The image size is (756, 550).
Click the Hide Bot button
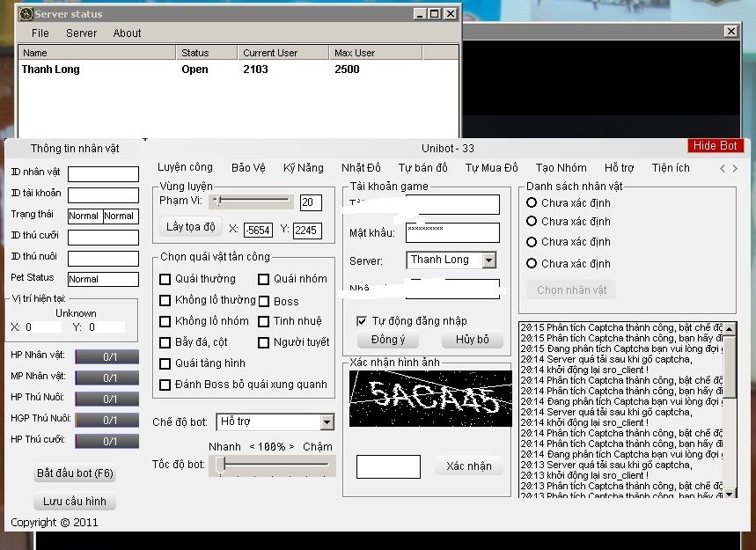tap(715, 145)
